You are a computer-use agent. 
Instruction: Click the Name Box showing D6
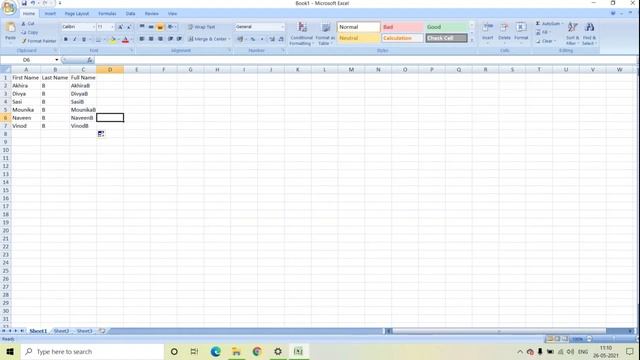27,60
